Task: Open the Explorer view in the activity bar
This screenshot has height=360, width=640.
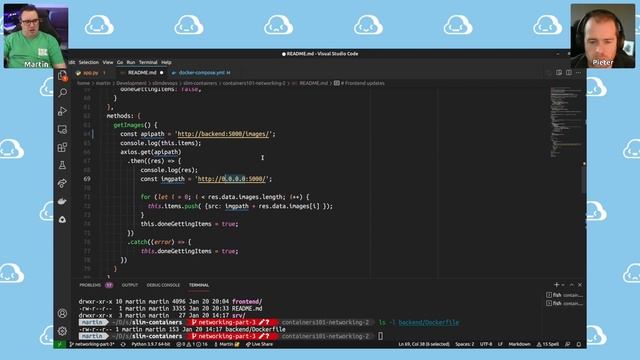Action: click(62, 76)
